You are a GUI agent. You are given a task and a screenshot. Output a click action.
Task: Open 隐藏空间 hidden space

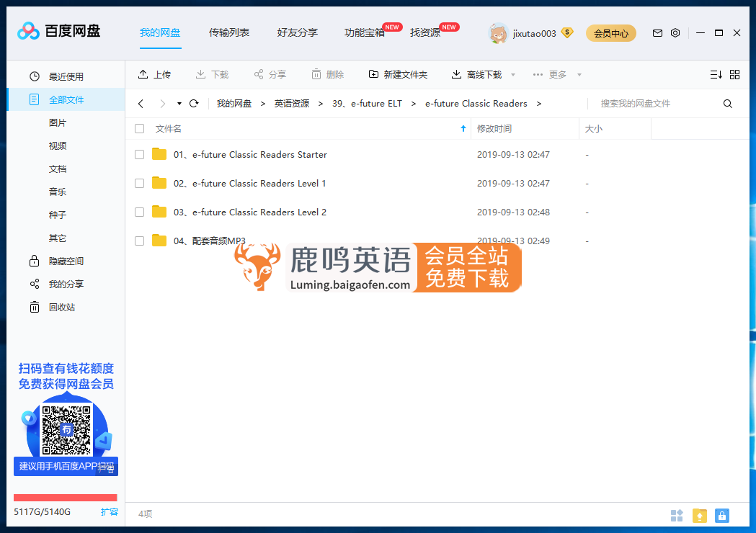(x=66, y=261)
